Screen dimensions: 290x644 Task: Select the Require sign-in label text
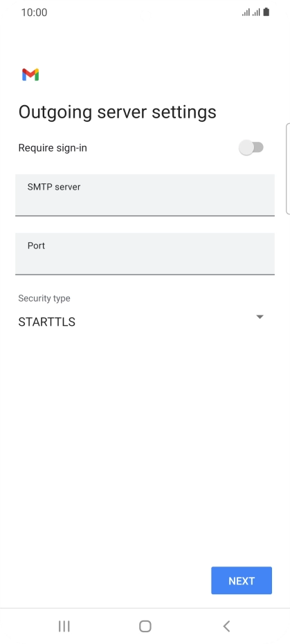point(53,148)
